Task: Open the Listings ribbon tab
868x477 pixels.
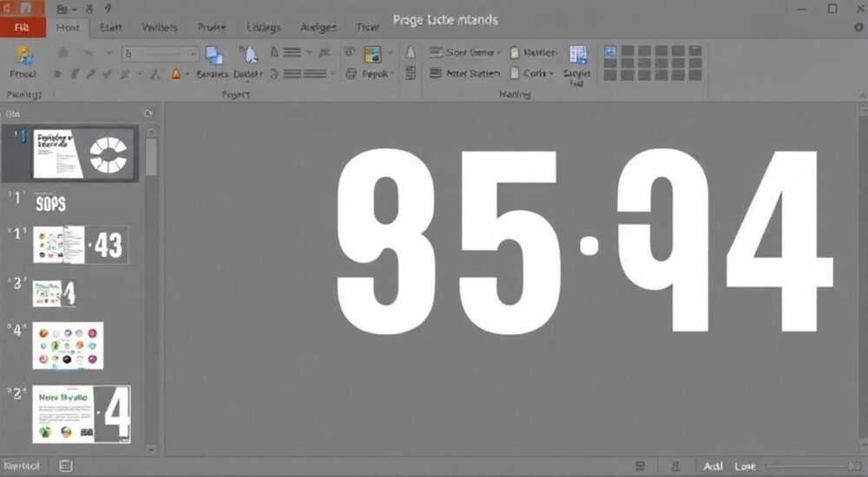Action: click(264, 28)
